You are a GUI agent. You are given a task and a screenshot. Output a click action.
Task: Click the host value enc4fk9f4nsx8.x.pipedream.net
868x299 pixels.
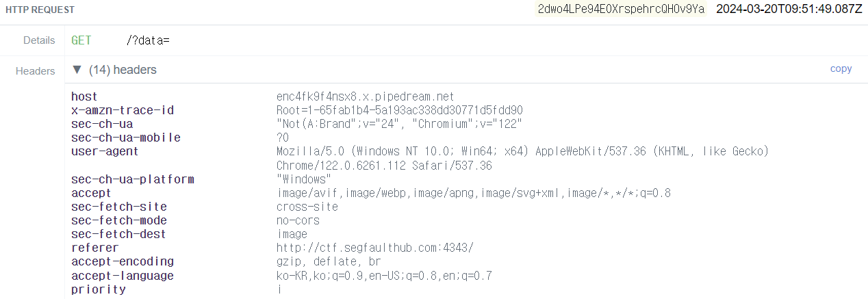(x=366, y=97)
